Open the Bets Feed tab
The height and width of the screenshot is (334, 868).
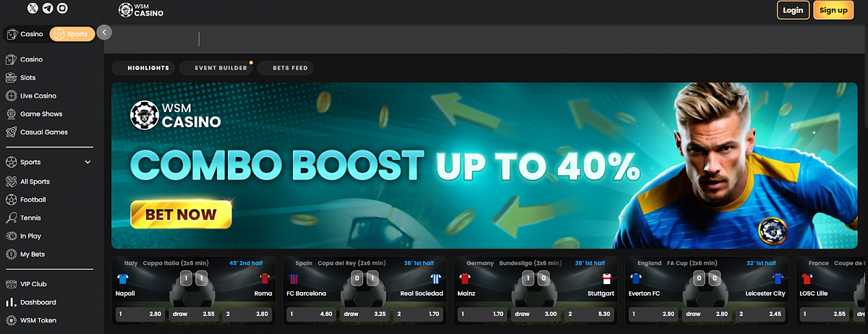(x=290, y=68)
